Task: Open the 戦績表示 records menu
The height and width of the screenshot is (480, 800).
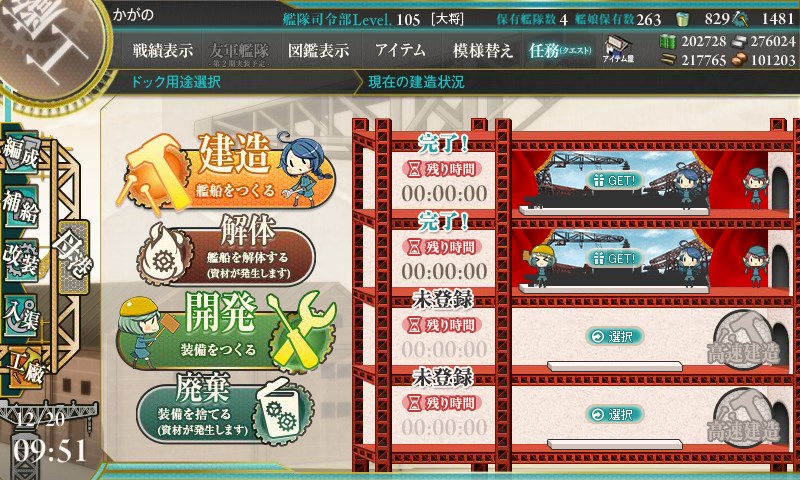Action: pyautogui.click(x=163, y=50)
